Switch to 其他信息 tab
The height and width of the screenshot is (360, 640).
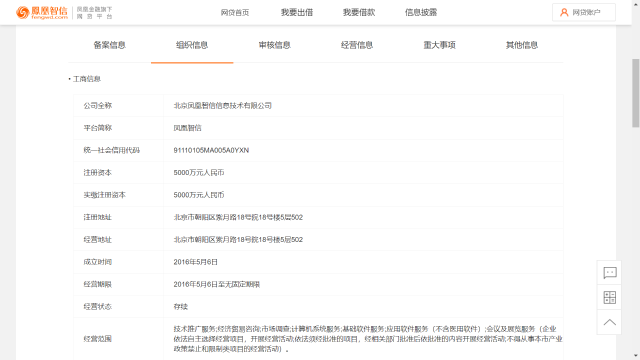click(x=522, y=45)
